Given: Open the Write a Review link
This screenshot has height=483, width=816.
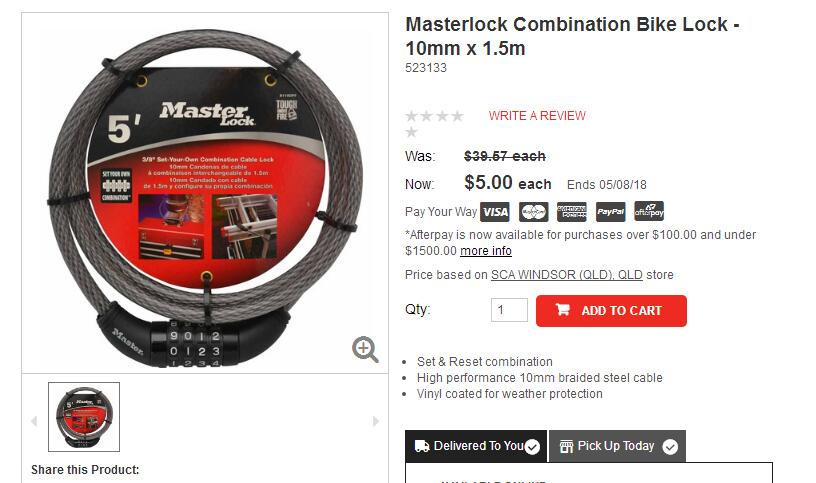Looking at the screenshot, I should pyautogui.click(x=537, y=116).
